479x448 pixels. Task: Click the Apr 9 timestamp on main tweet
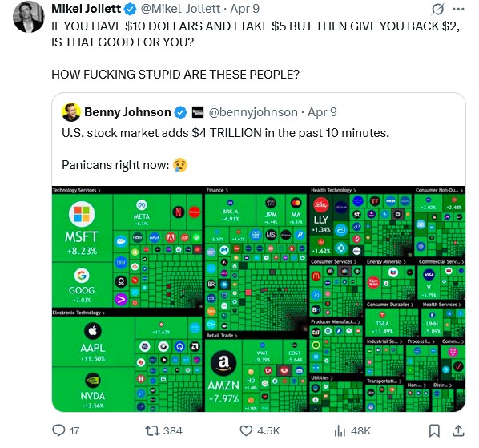(244, 9)
